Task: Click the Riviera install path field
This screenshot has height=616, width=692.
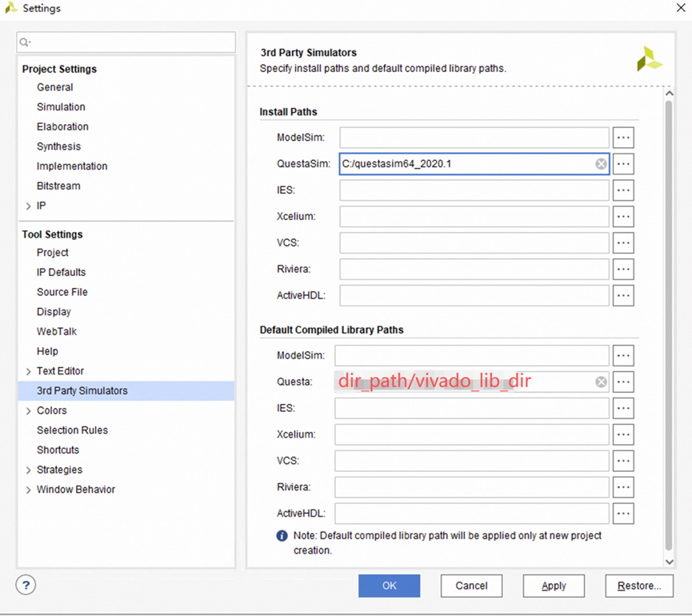Action: click(x=474, y=269)
